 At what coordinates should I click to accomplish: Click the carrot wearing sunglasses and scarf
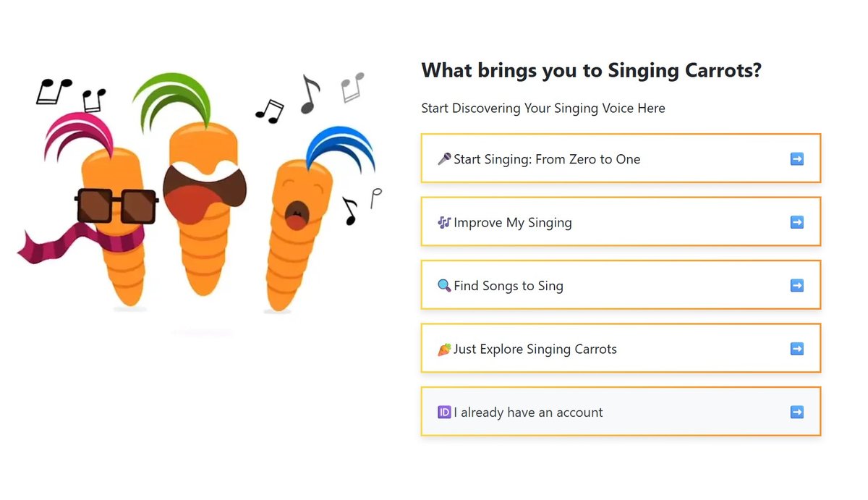coord(116,217)
